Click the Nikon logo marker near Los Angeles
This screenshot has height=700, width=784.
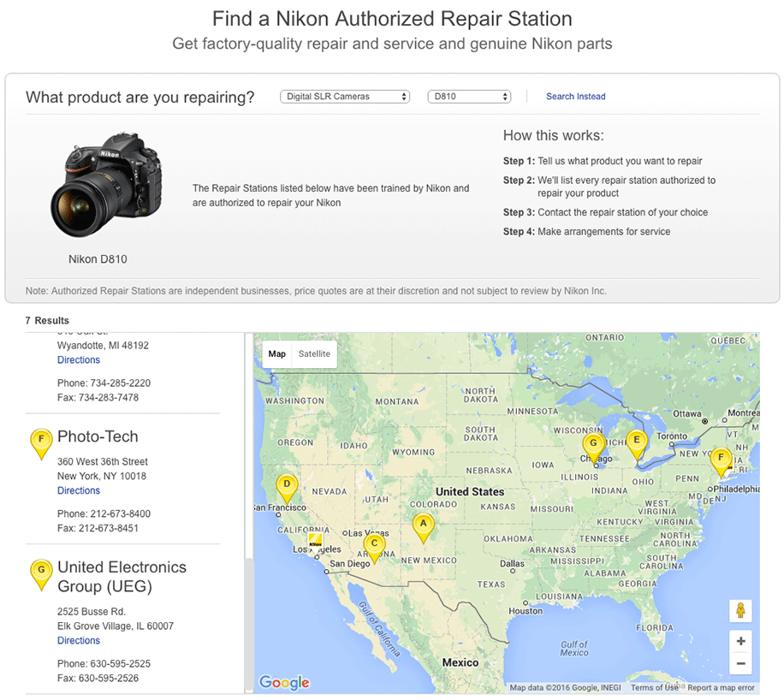coord(315,541)
